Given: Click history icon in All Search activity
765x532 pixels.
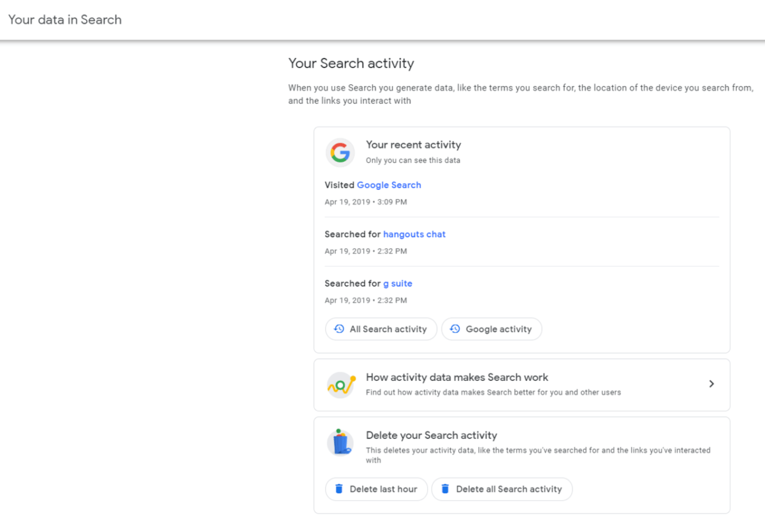Looking at the screenshot, I should [x=339, y=329].
